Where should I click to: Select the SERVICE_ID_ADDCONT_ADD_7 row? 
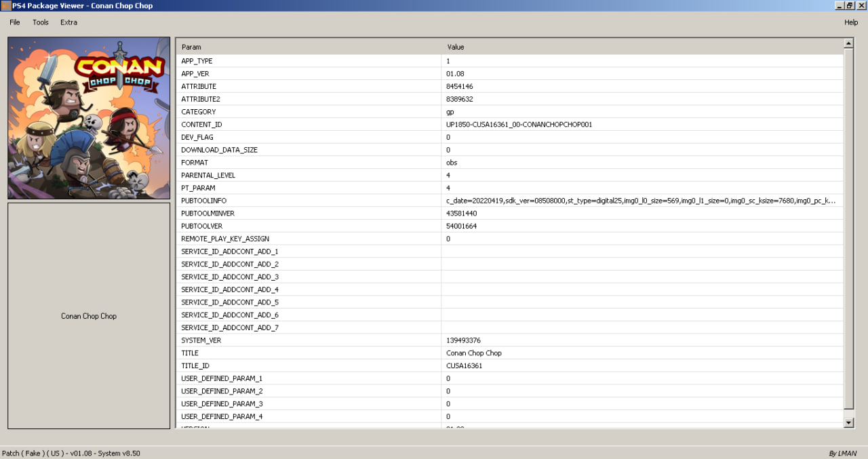509,327
